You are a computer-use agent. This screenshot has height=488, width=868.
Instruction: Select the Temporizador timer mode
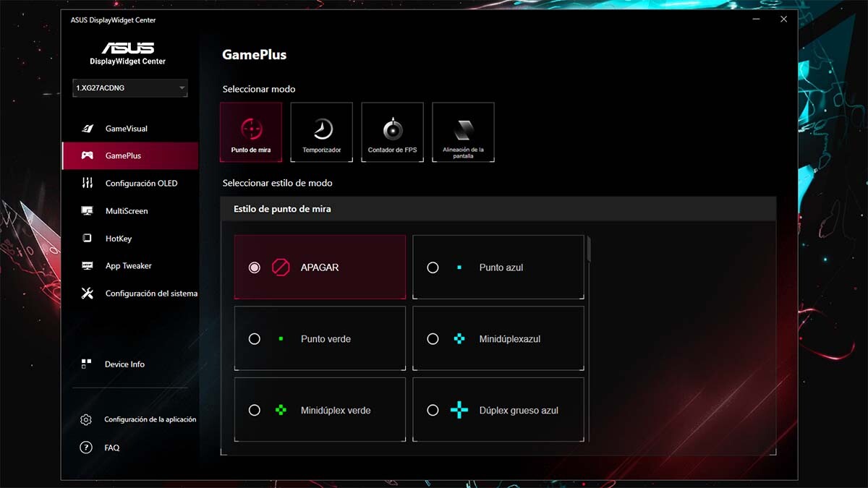click(322, 132)
